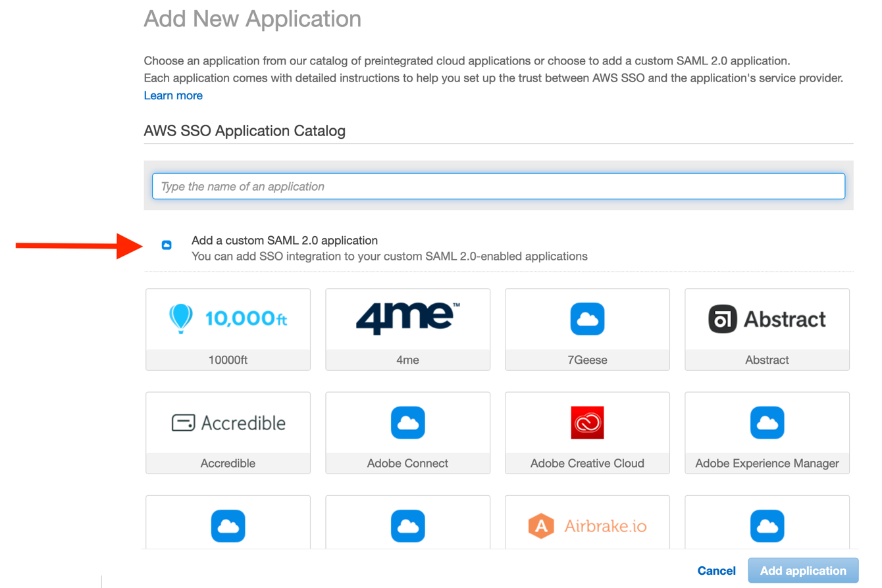Click the application name search field
The height and width of the screenshot is (588, 882).
coord(498,186)
